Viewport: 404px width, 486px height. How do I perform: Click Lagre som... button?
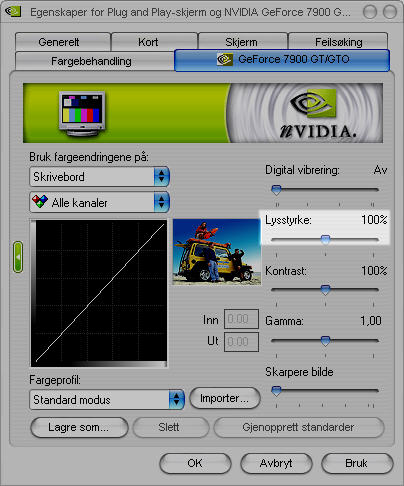pos(79,427)
